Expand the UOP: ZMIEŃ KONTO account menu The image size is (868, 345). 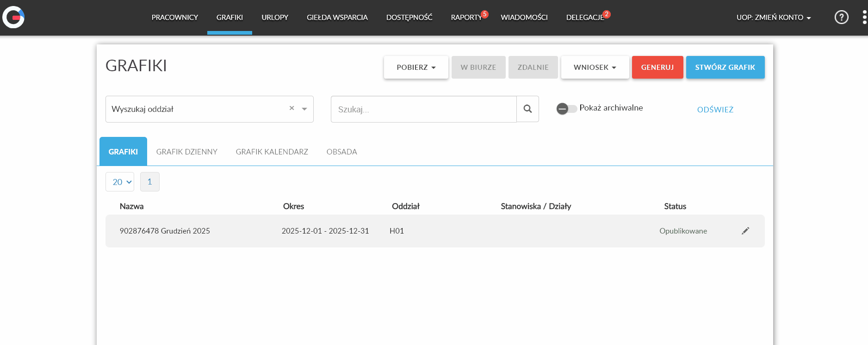coord(773,18)
